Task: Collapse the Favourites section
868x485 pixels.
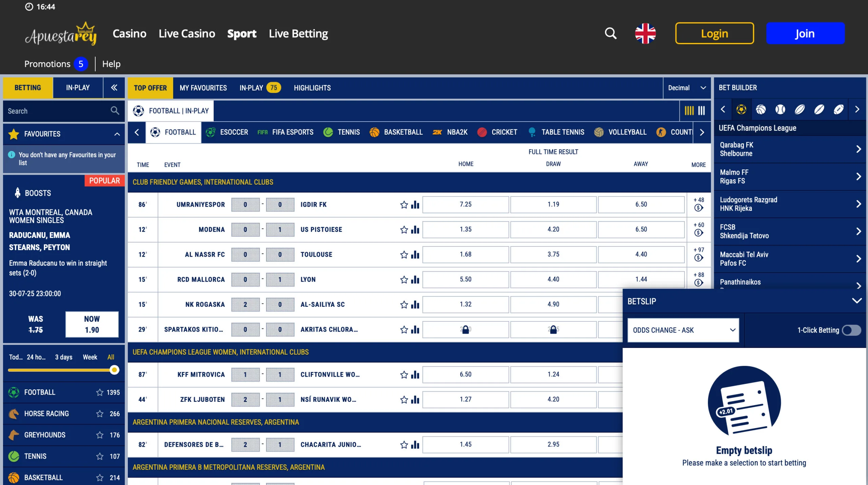Action: (117, 134)
